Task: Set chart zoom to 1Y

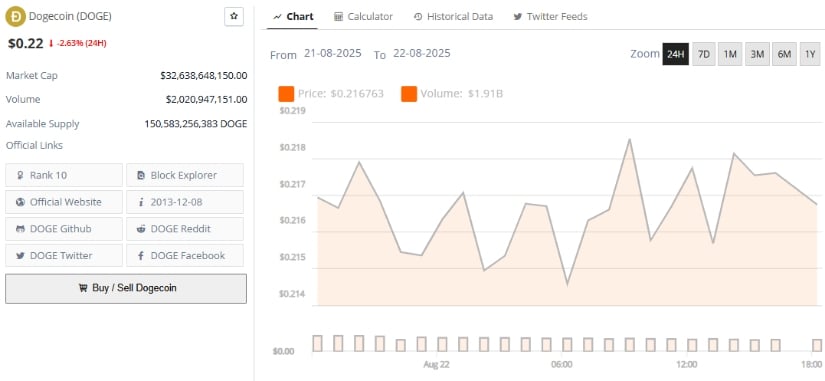Action: click(x=810, y=54)
